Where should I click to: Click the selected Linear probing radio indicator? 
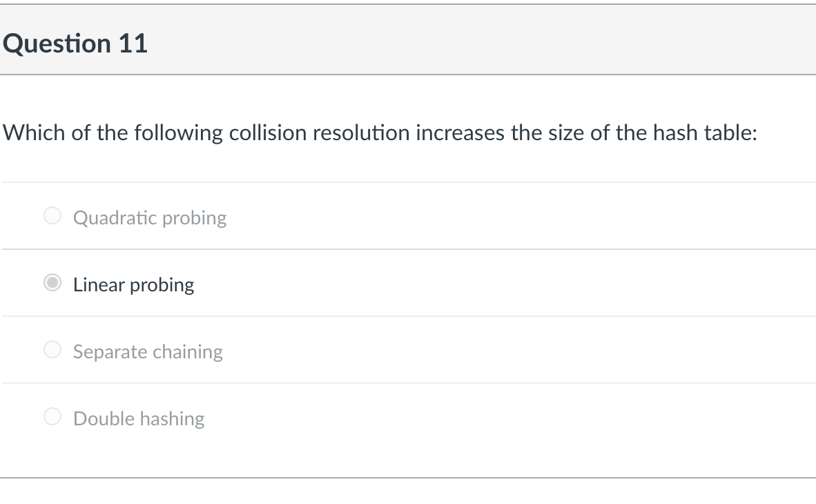point(52,282)
